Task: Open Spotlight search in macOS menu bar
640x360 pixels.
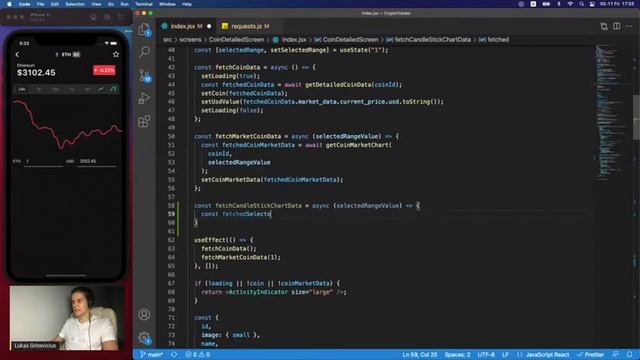Action: 582,4
